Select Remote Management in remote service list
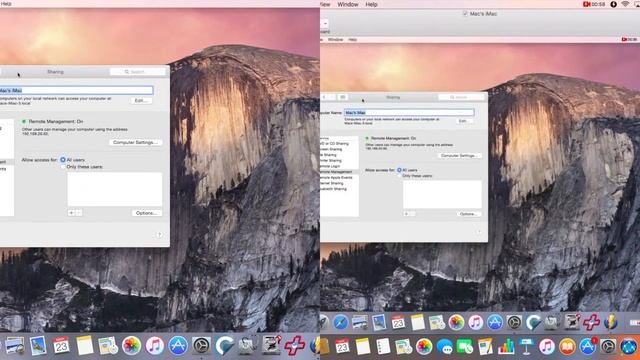 click(x=337, y=172)
